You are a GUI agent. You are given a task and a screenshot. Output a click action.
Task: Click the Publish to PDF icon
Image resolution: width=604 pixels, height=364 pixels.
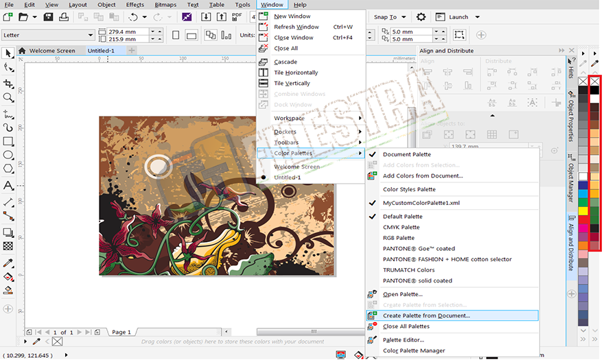(237, 17)
